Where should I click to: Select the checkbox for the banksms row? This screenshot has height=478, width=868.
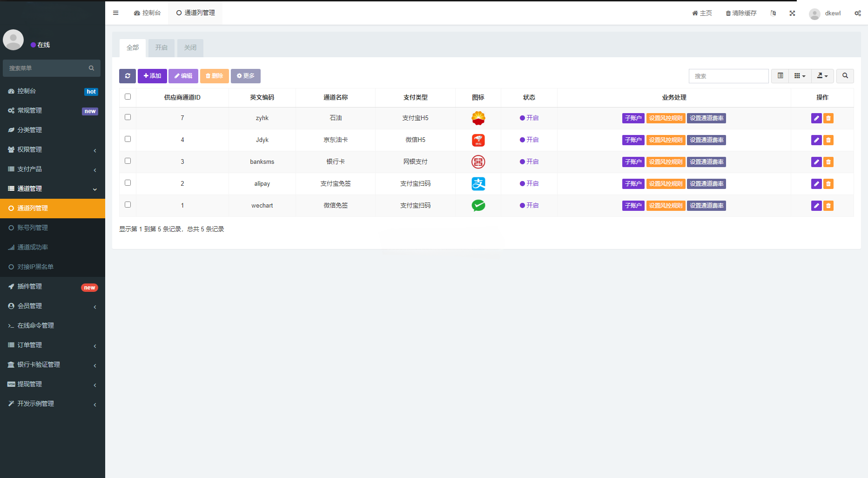click(128, 161)
